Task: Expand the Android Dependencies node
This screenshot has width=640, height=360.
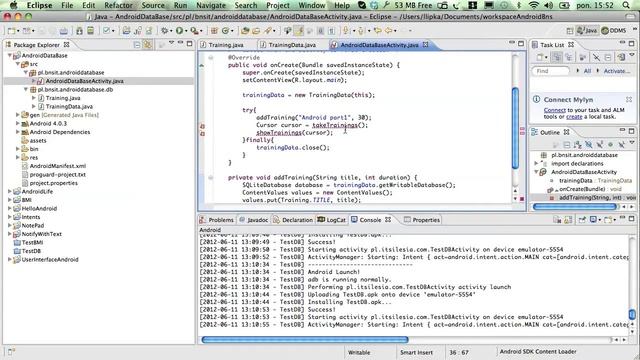Action: pyautogui.click(x=18, y=132)
